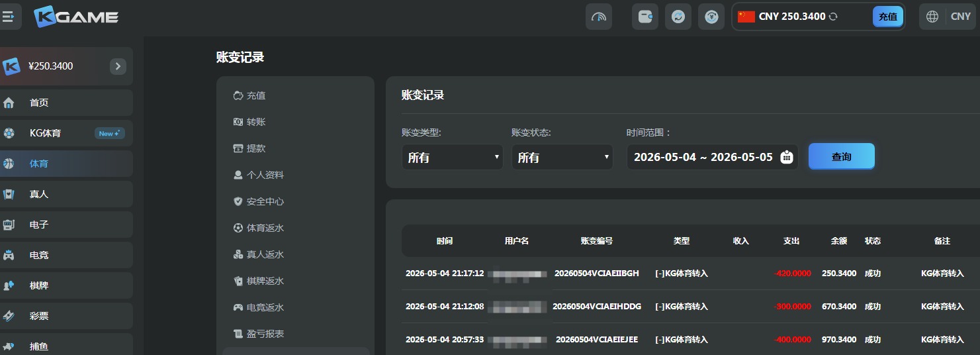Open the 账变类型 dropdown

(453, 157)
